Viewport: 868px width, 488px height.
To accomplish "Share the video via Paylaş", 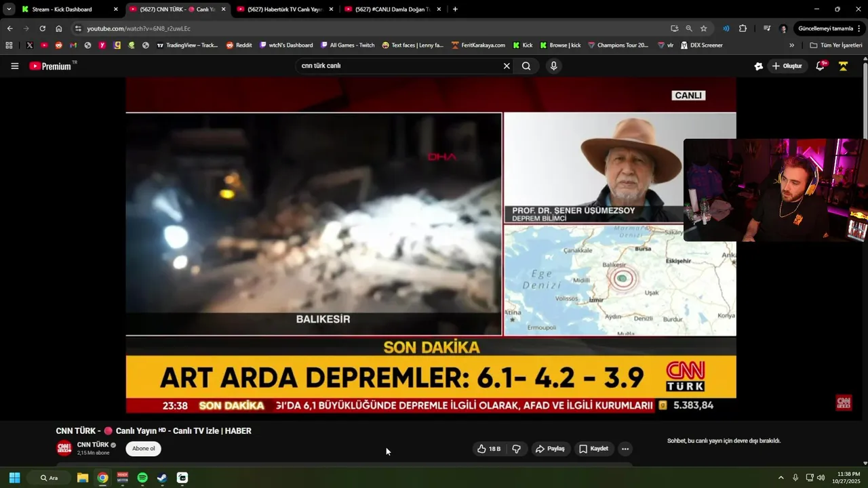I will [550, 449].
